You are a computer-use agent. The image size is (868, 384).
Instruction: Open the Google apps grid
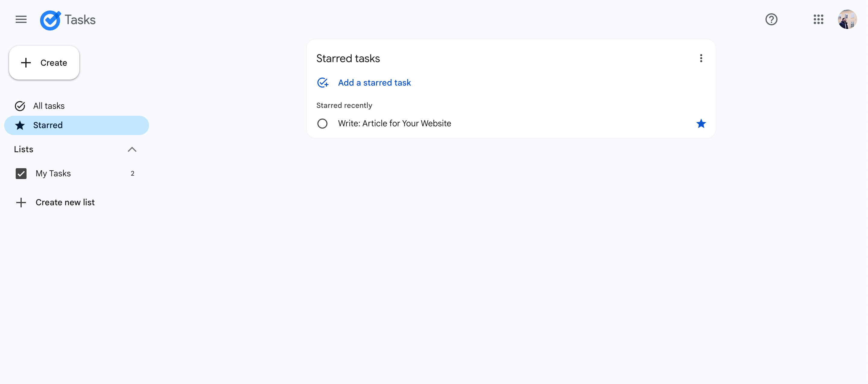(x=819, y=20)
